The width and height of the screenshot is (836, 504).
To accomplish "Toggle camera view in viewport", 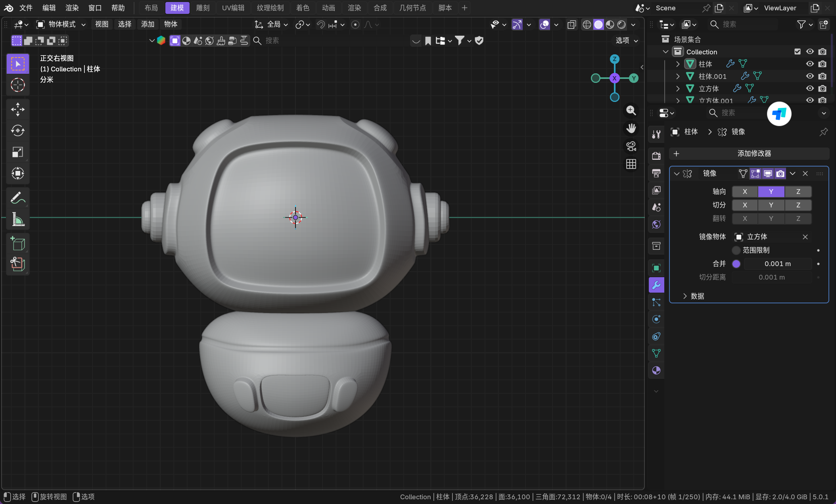I will pos(631,146).
